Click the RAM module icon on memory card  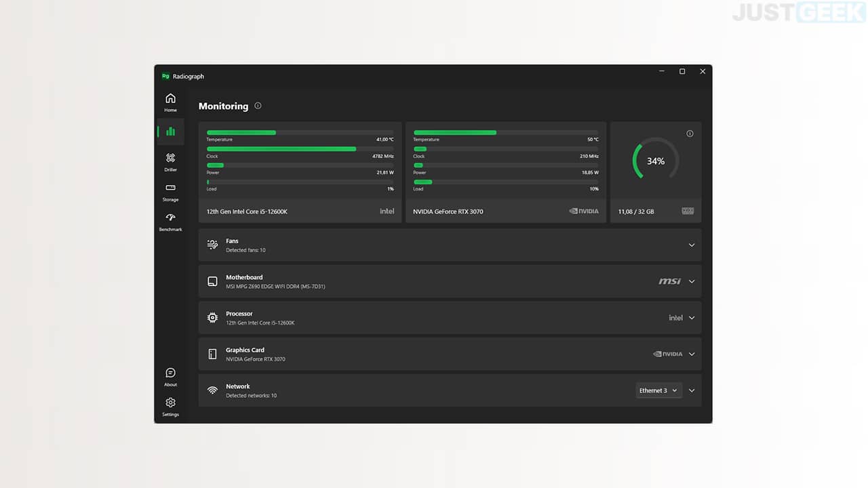[688, 211]
